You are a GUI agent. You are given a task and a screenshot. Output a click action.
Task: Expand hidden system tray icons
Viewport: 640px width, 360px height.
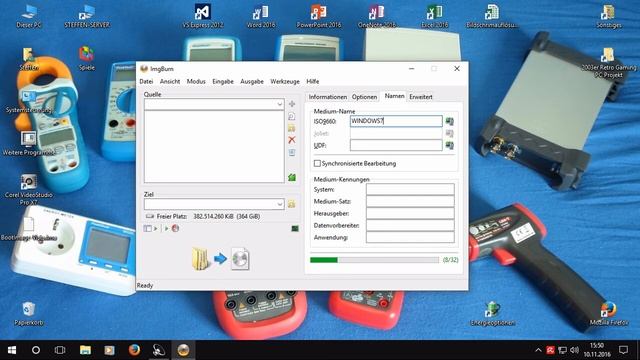(x=538, y=350)
